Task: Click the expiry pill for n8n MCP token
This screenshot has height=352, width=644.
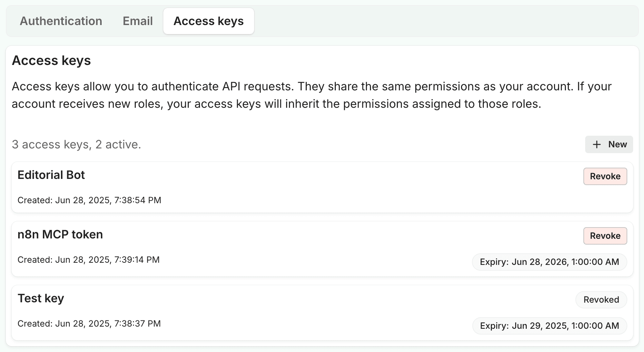Action: (x=549, y=262)
